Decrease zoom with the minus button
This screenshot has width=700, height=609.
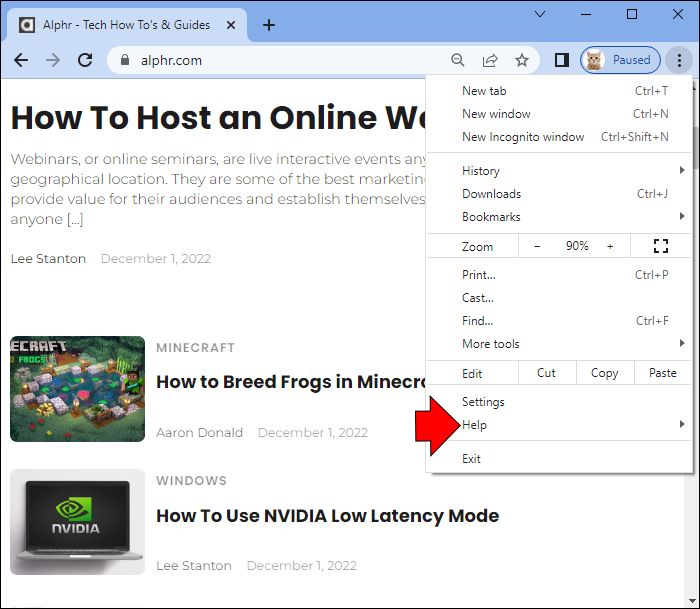click(x=537, y=246)
